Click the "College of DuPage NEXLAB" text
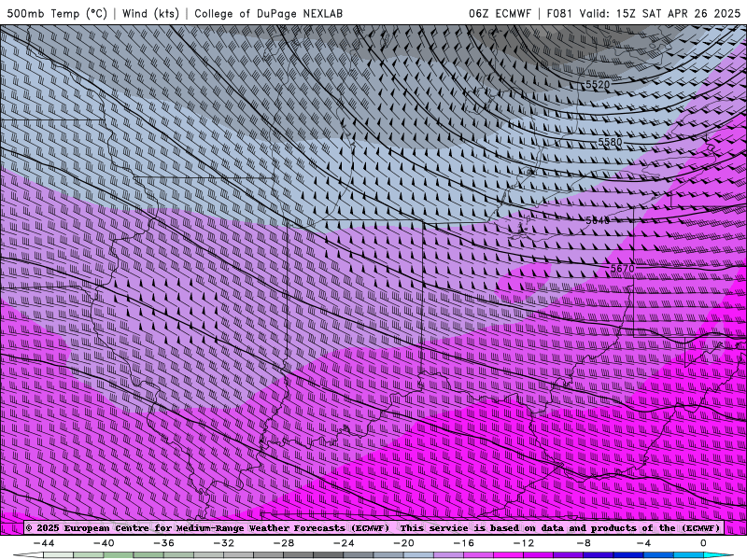This screenshot has height=560, width=747. (x=268, y=13)
